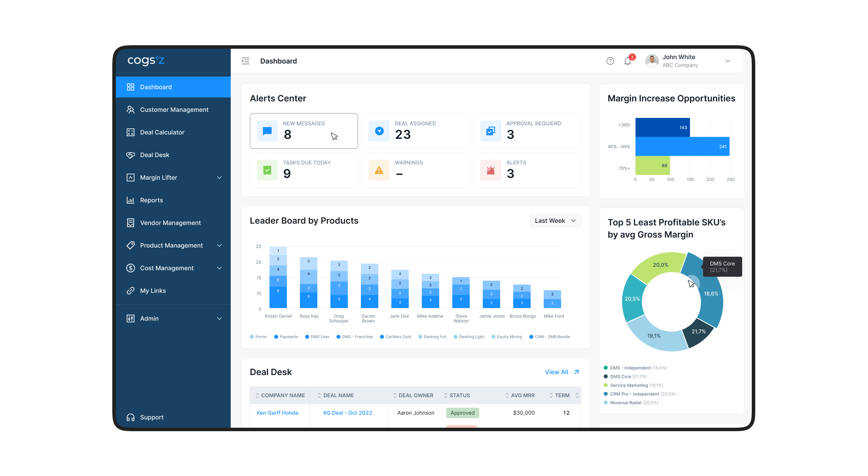Viewport: 868px width, 476px height.
Task: Click the help question mark icon
Action: point(610,61)
